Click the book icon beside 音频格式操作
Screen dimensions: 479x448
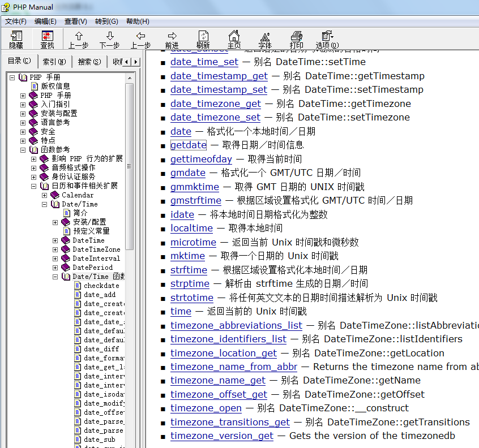coord(44,167)
